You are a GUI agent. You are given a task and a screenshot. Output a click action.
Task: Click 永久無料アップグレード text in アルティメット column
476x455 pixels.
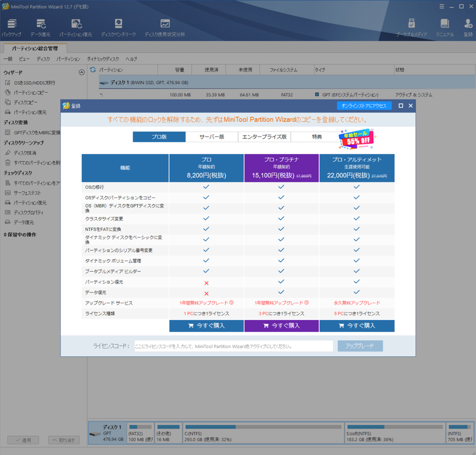tap(357, 303)
